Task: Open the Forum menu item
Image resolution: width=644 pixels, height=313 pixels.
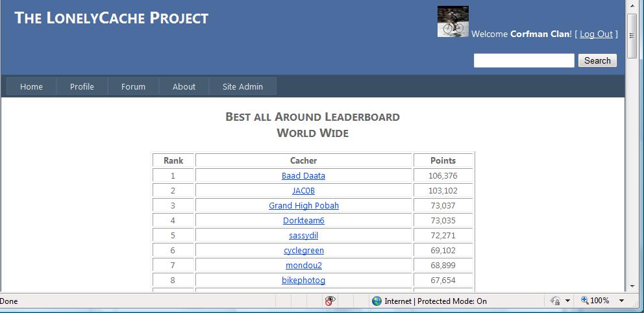Action: [133, 86]
